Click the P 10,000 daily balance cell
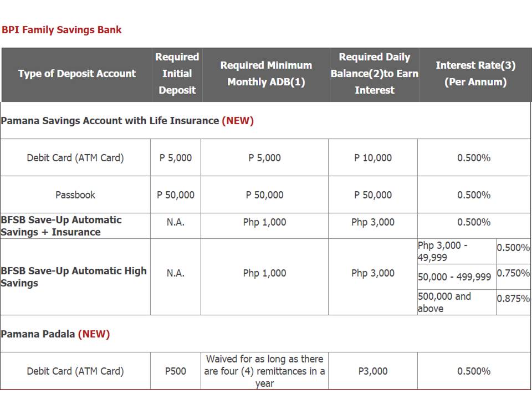Viewport: 532px width, 399px height. [x=373, y=158]
